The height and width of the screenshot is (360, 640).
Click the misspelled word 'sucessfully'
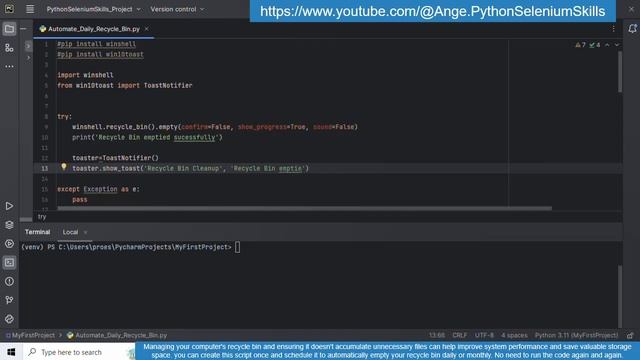(x=194, y=137)
